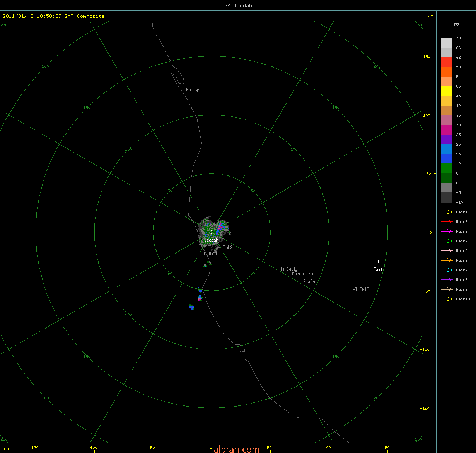Click the tan Rain9 arrow icon
Viewport: 476px width, 453px height.
pos(447,289)
